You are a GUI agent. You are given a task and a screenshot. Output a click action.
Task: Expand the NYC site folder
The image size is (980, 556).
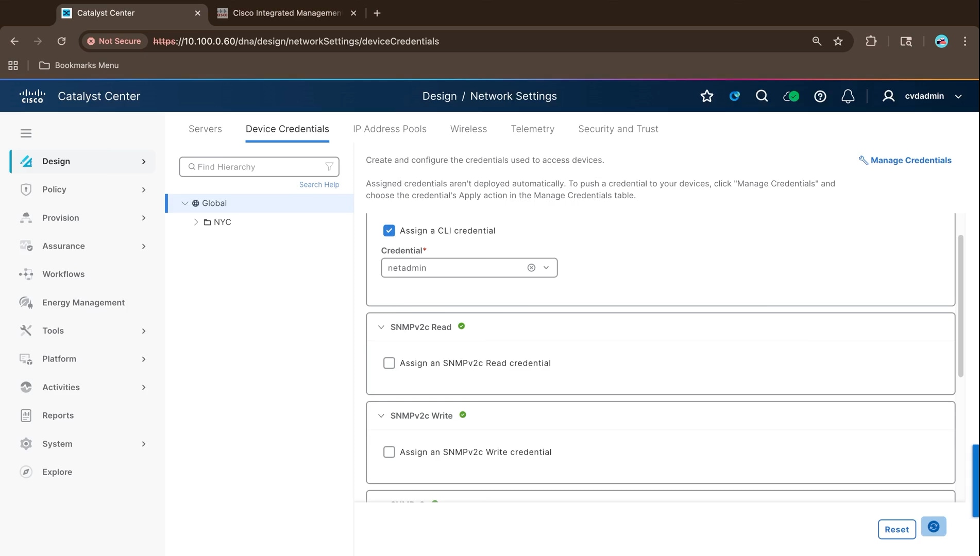(x=196, y=222)
